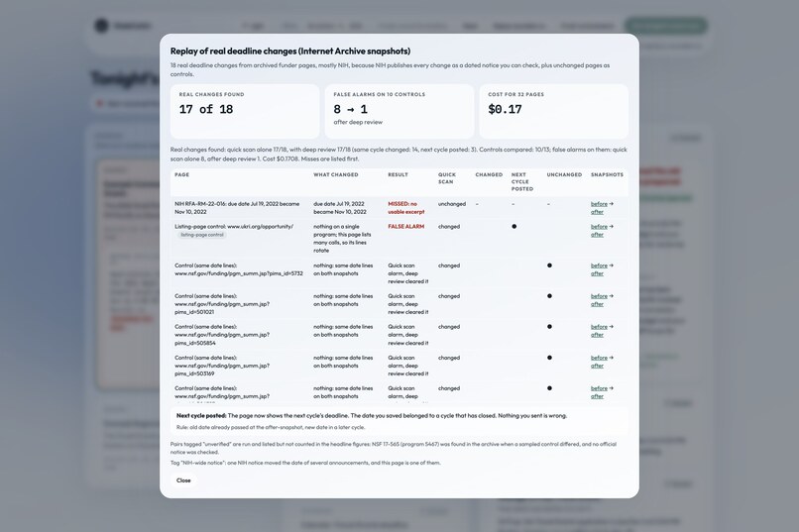
Task: Click the "8 → 1" false alarms figure
Action: 351,109
